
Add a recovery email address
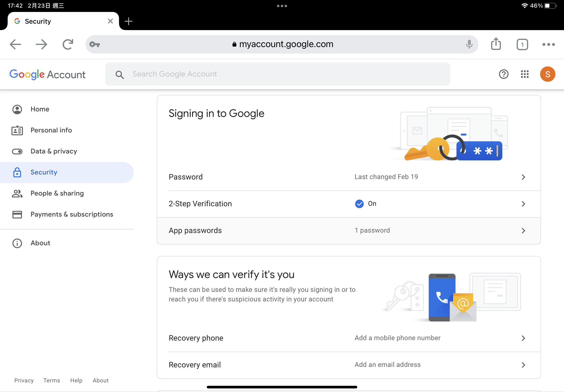point(387,365)
